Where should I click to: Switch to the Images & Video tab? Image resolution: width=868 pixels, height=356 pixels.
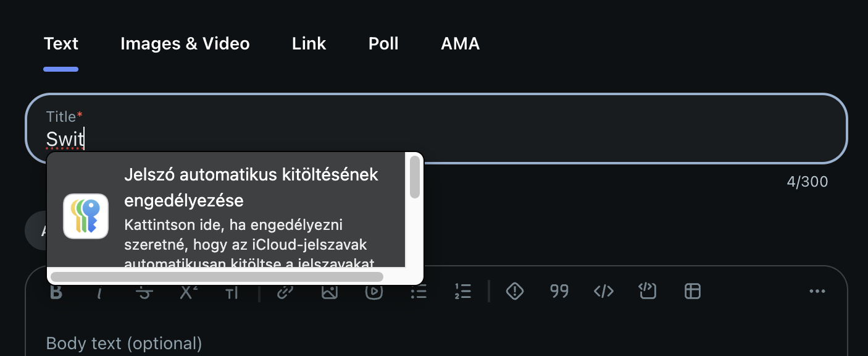185,44
